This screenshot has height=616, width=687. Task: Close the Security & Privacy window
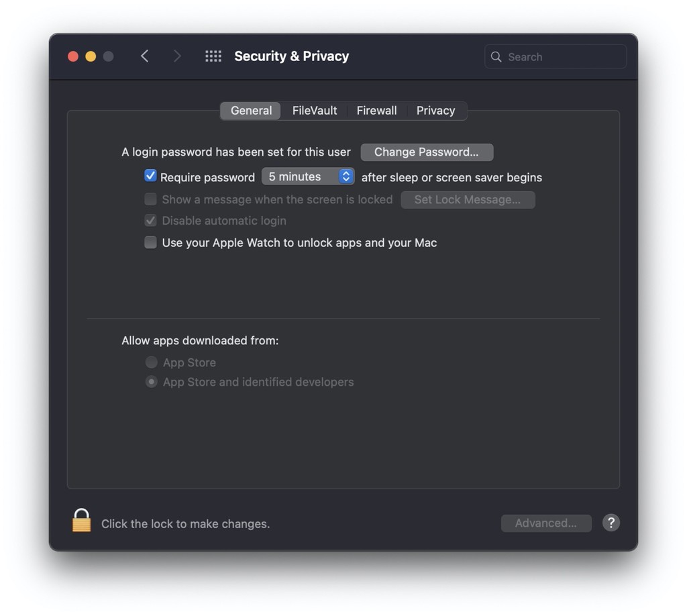click(x=73, y=56)
